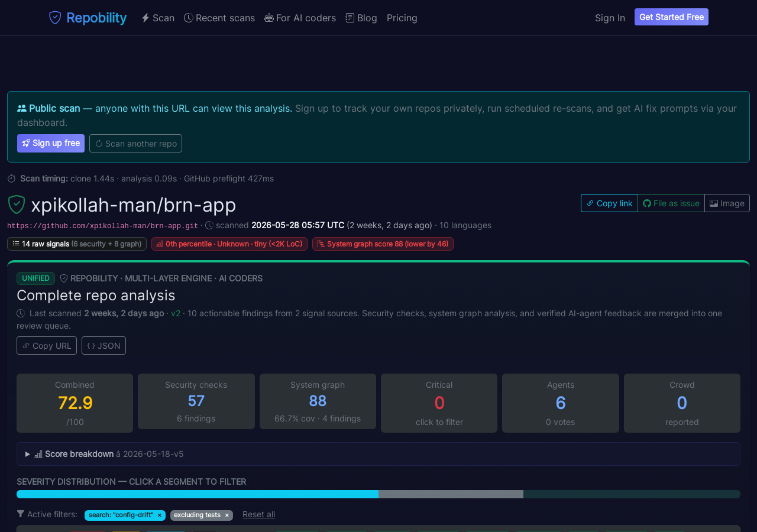Click Get Started Free button
The height and width of the screenshot is (532, 757).
click(671, 17)
